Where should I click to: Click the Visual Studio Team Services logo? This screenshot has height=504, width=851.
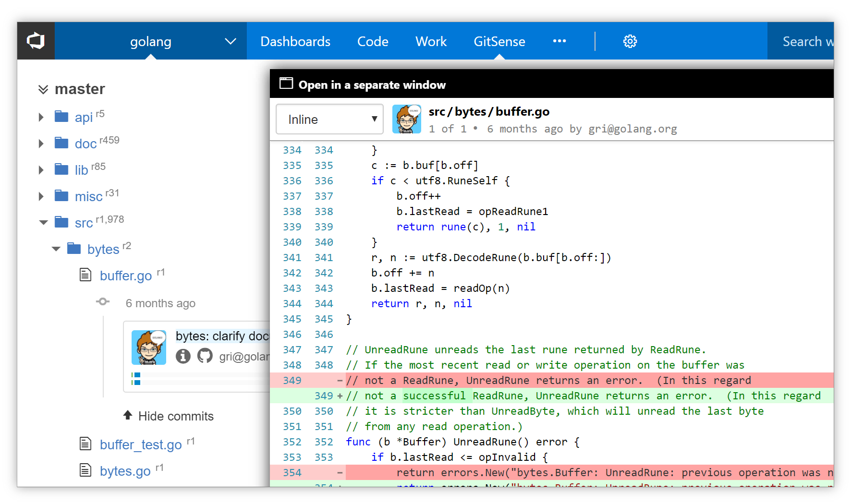click(x=36, y=41)
